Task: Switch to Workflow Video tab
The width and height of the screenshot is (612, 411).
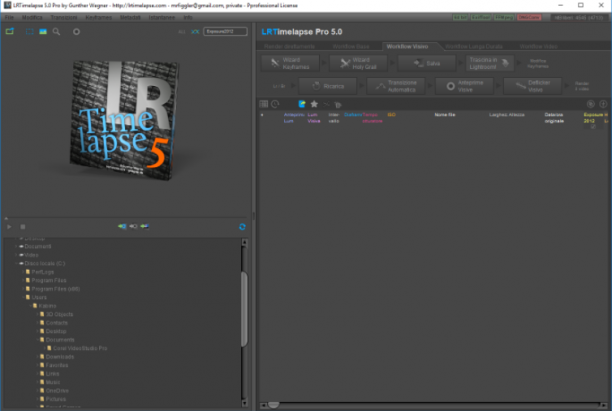Action: [538, 46]
